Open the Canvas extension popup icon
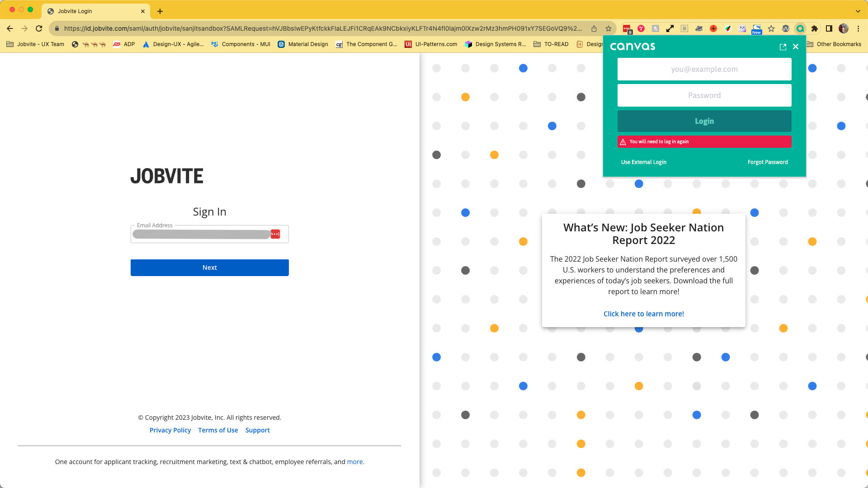Screen dimensions: 868x488 (801, 28)
